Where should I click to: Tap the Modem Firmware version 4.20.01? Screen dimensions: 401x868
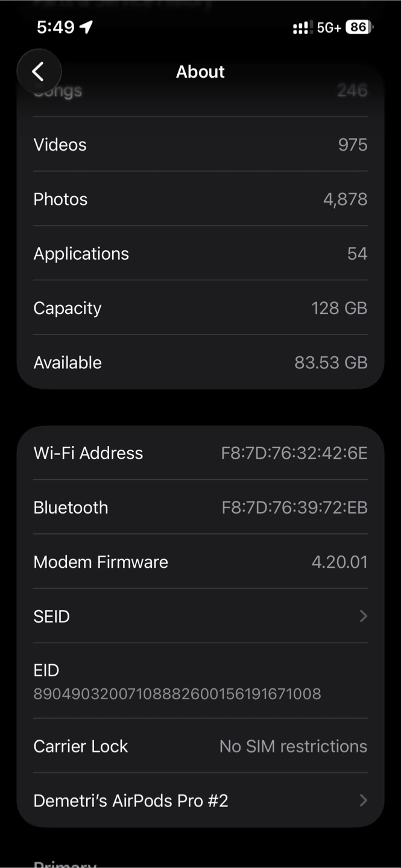(x=339, y=562)
